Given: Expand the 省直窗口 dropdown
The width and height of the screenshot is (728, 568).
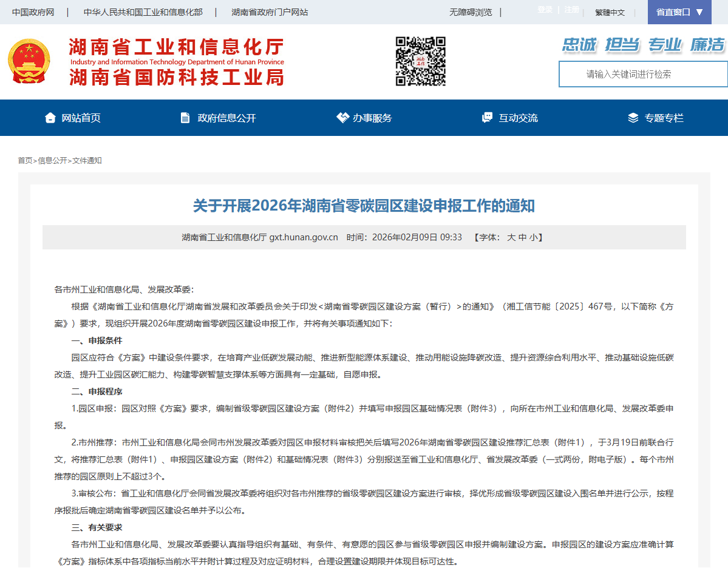Looking at the screenshot, I should click(679, 12).
